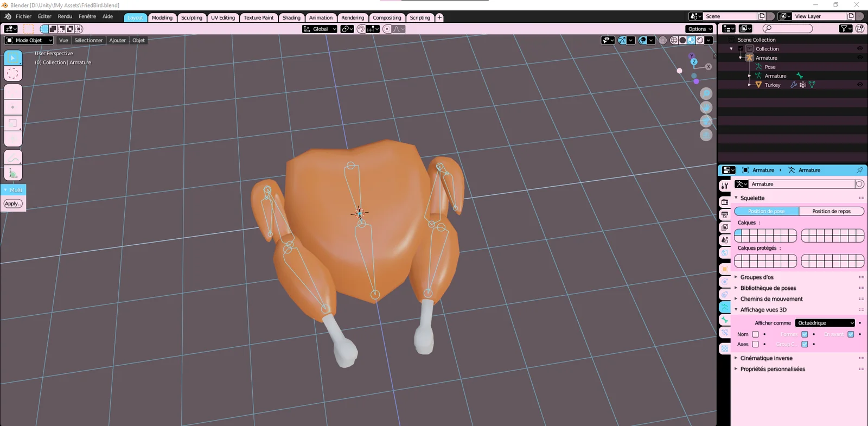Switch to the Animation workspace tab
The height and width of the screenshot is (426, 868).
point(321,18)
